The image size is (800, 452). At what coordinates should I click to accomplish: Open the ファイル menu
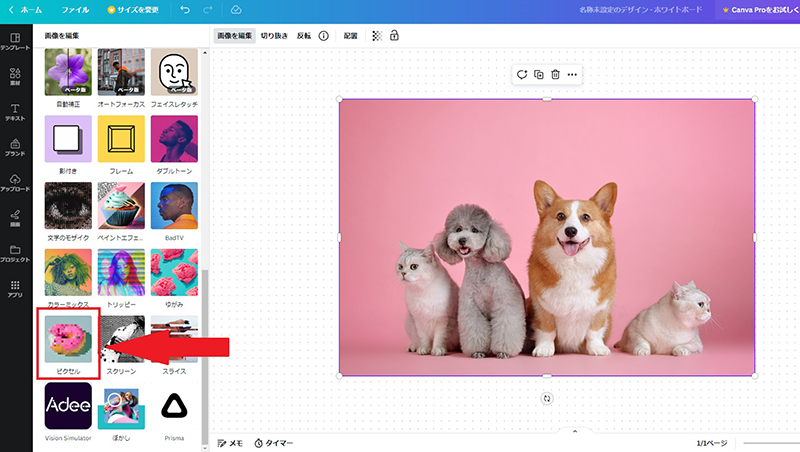coord(75,10)
